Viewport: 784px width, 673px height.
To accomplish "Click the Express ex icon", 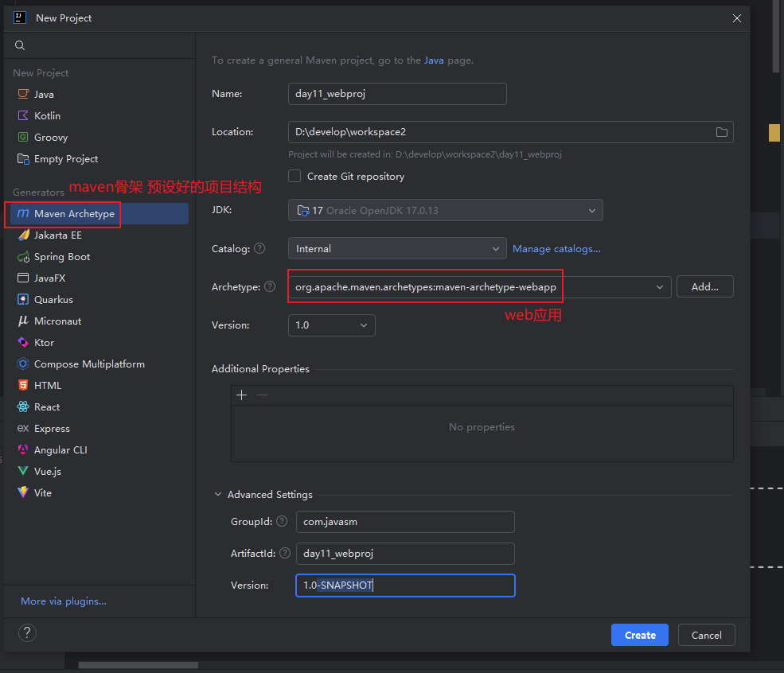I will (23, 428).
